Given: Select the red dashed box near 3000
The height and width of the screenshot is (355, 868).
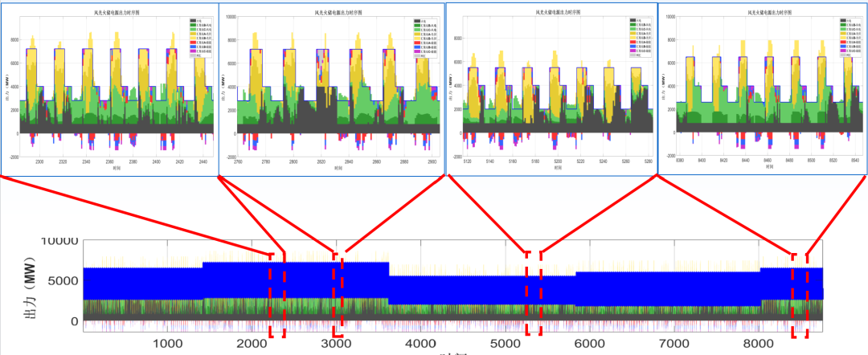Looking at the screenshot, I should pos(338,293).
